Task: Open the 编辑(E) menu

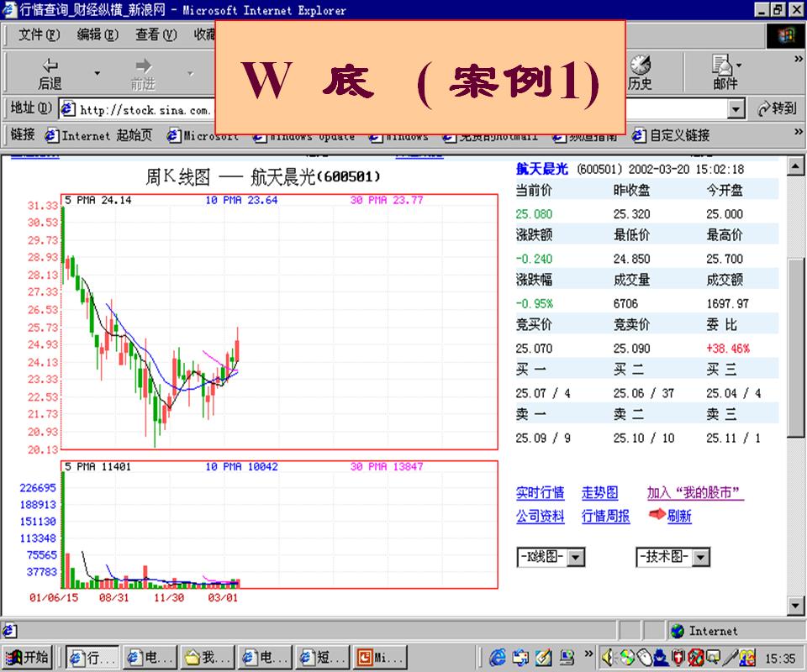Action: tap(98, 34)
